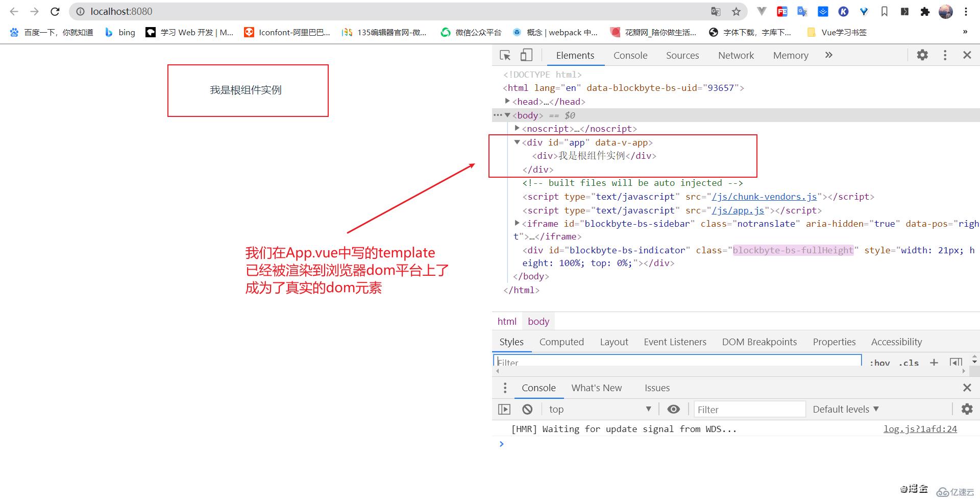Toggle the .cls classes button

(x=909, y=362)
